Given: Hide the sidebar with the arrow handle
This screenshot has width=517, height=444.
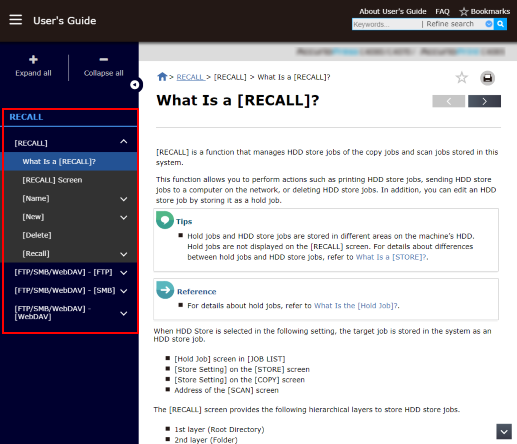Looking at the screenshot, I should 135,85.
